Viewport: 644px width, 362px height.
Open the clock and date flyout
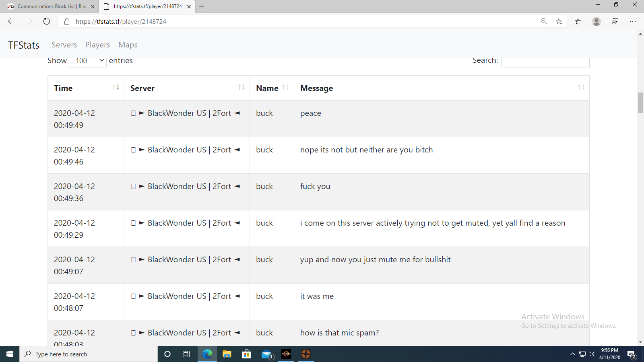pyautogui.click(x=609, y=354)
